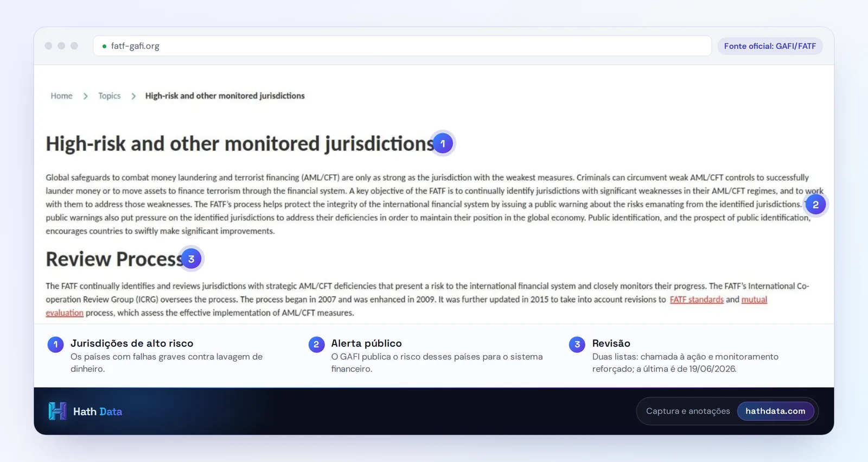
Task: Go to the Topics breadcrumb
Action: (x=109, y=96)
